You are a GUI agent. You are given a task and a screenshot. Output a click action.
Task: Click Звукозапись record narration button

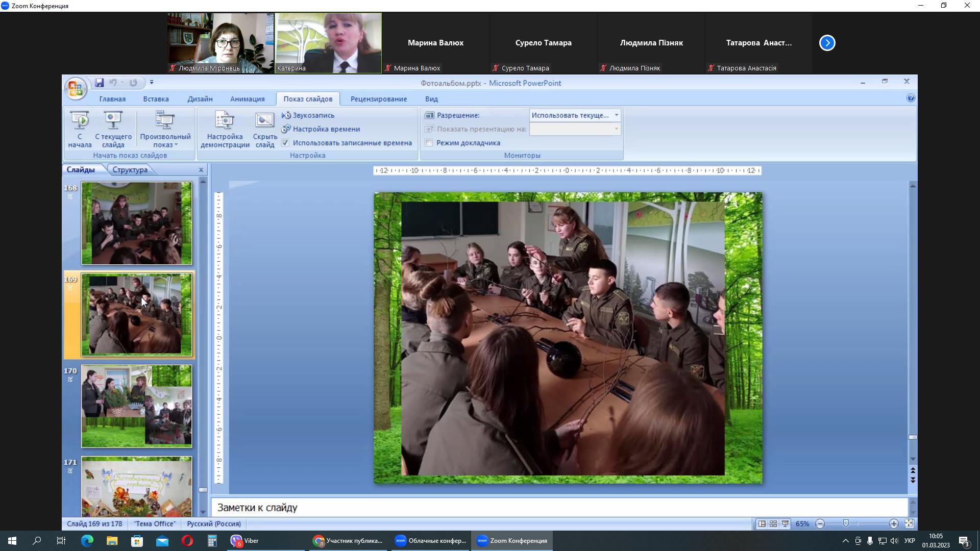pos(313,115)
